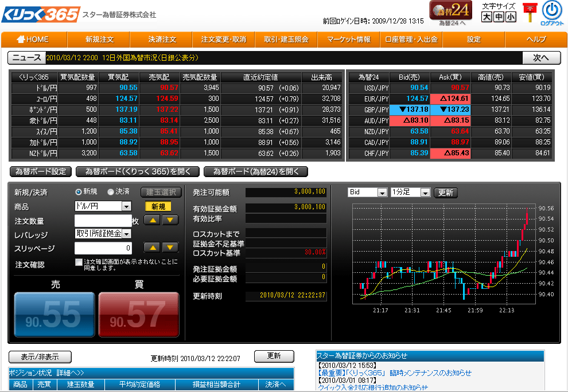
Task: Open the 新規注文 menu
Action: [x=99, y=40]
